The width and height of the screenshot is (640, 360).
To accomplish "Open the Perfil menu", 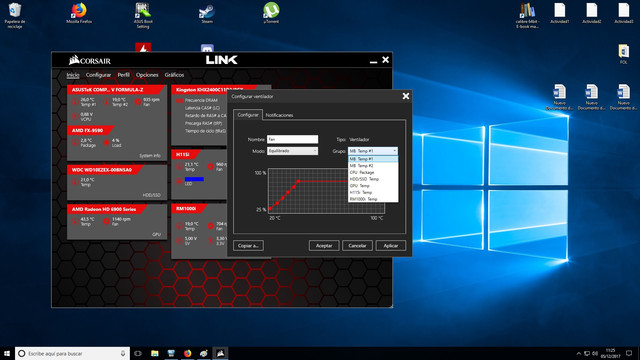I will coord(123,75).
